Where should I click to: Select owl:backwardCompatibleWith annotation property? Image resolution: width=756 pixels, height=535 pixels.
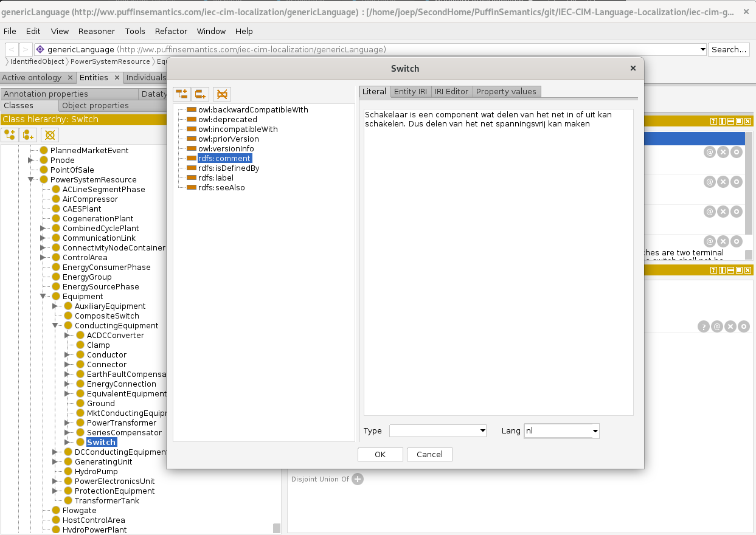253,110
